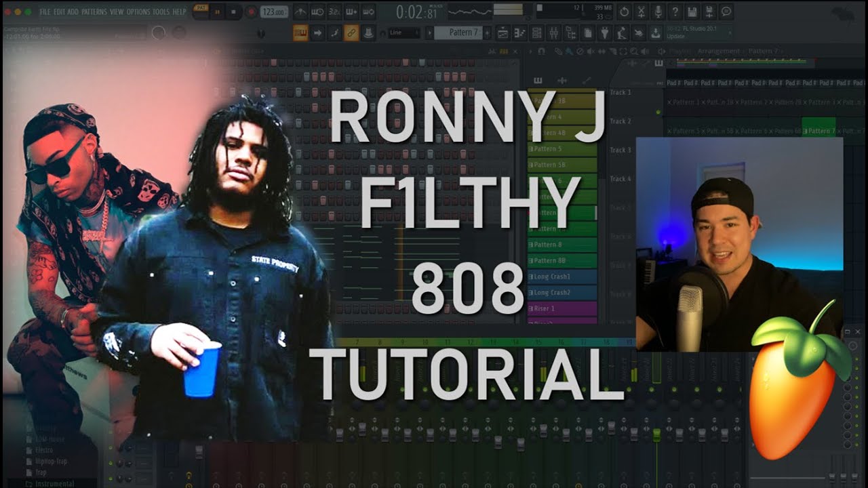Screen dimensions: 868x488
Task: Select Long Crash2 in the picker
Action: click(x=562, y=293)
